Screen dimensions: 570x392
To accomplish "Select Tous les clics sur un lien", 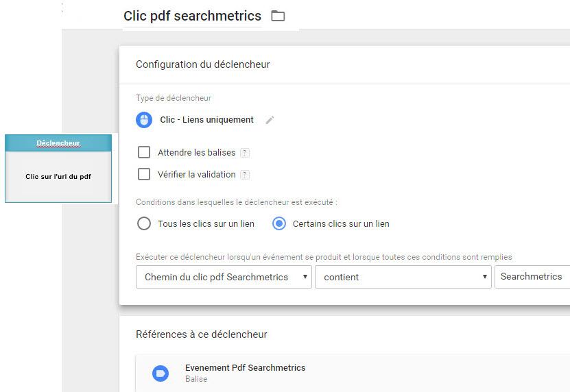I will [144, 223].
